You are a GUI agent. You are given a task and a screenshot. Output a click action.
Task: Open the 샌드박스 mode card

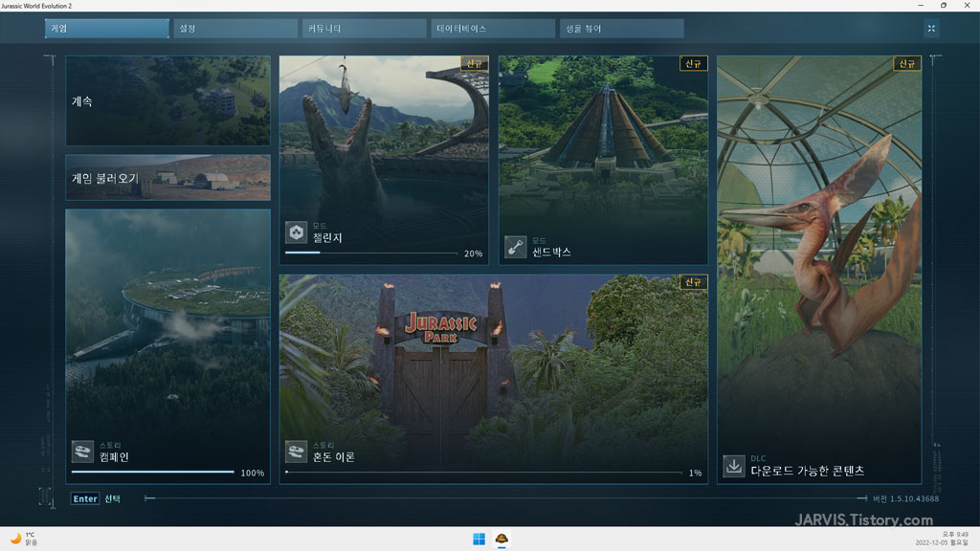coord(603,160)
